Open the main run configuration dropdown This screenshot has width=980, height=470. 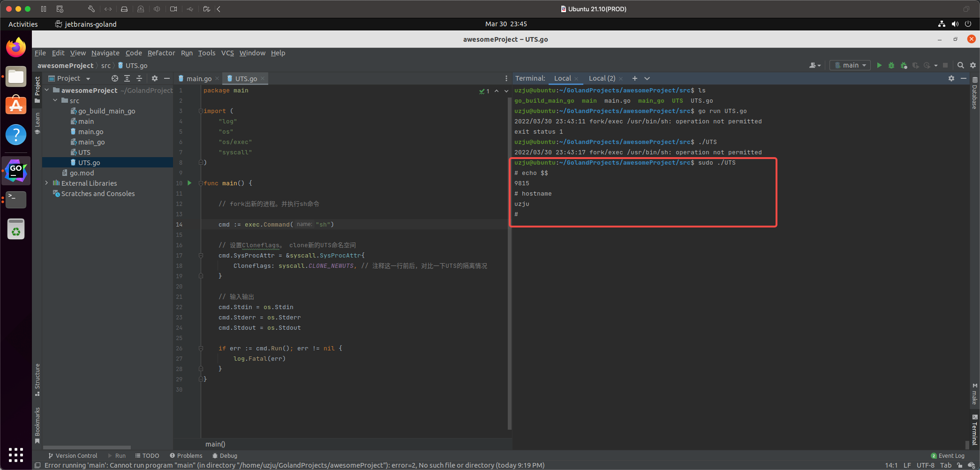click(x=850, y=65)
